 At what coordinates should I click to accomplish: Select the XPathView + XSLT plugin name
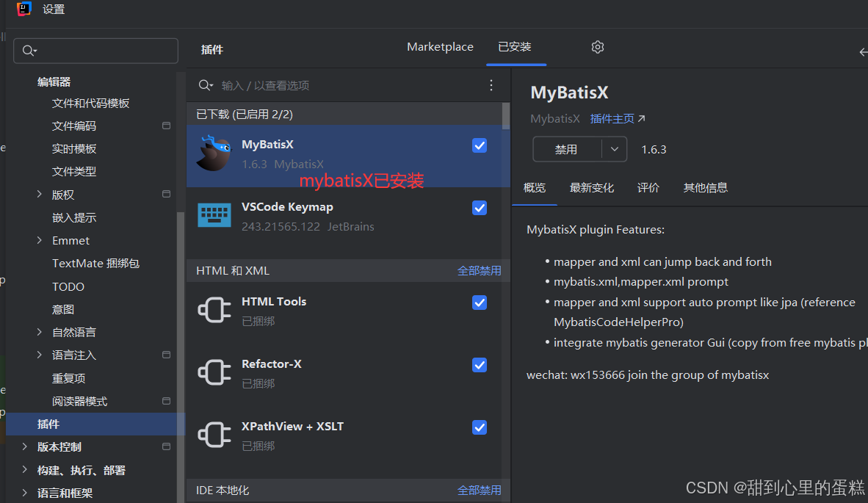[293, 427]
